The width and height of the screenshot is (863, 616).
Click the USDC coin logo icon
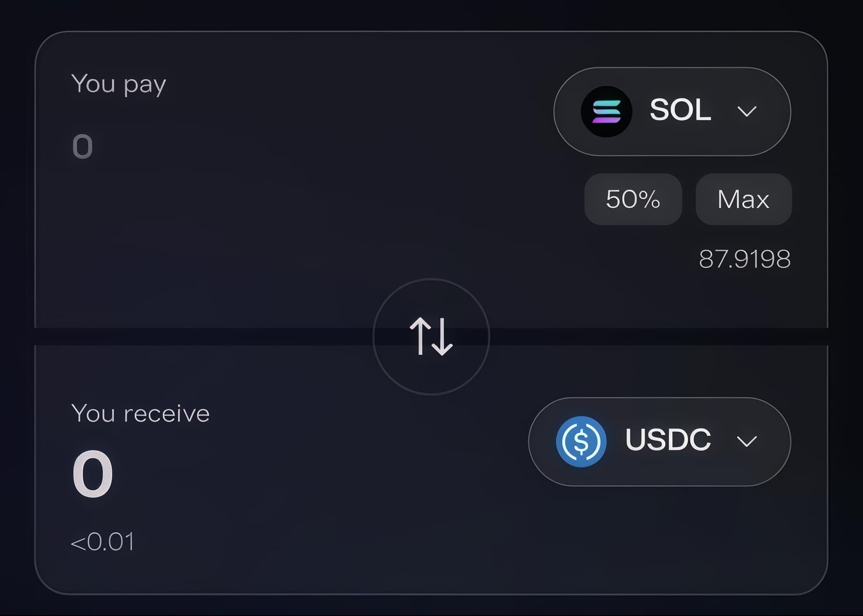pos(581,442)
